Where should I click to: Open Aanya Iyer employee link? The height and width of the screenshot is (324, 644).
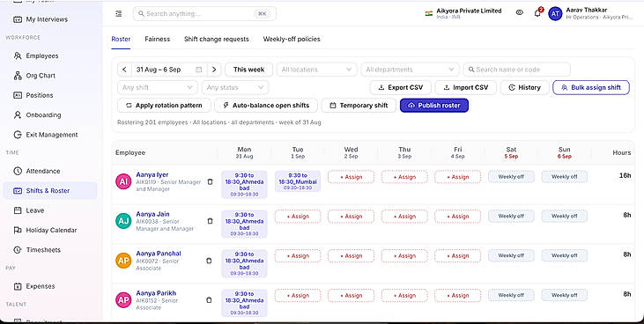tap(152, 174)
